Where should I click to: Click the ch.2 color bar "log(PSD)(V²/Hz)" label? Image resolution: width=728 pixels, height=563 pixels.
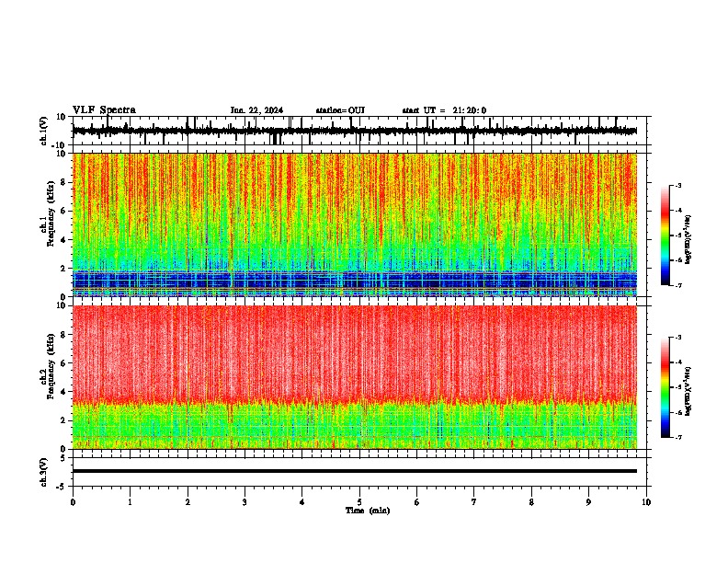pyautogui.click(x=688, y=391)
